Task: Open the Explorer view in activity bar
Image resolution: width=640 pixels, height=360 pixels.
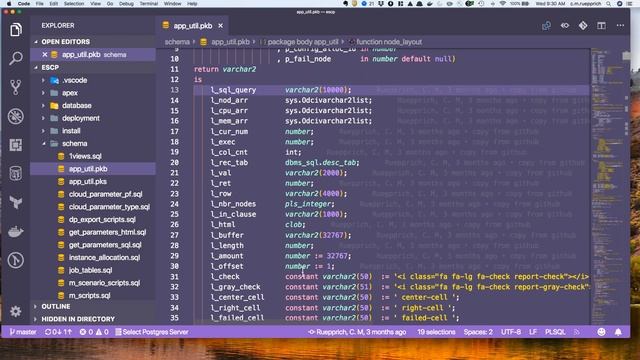Action: pos(16,30)
